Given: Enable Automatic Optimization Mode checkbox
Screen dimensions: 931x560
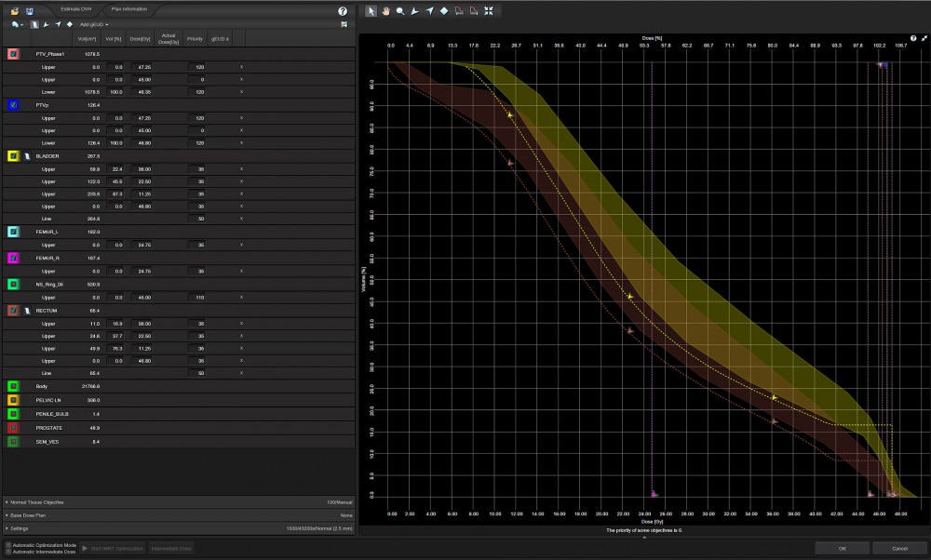Looking at the screenshot, I should pos(8,544).
